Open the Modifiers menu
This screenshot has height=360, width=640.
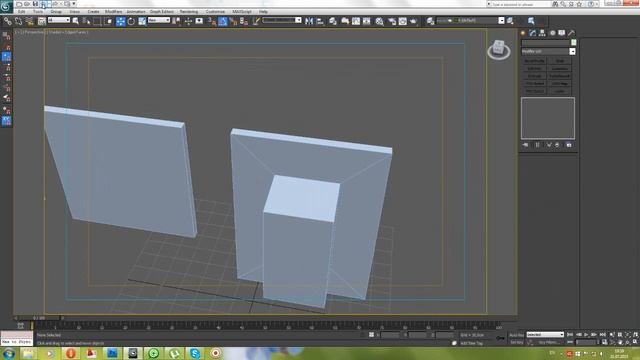[113, 12]
